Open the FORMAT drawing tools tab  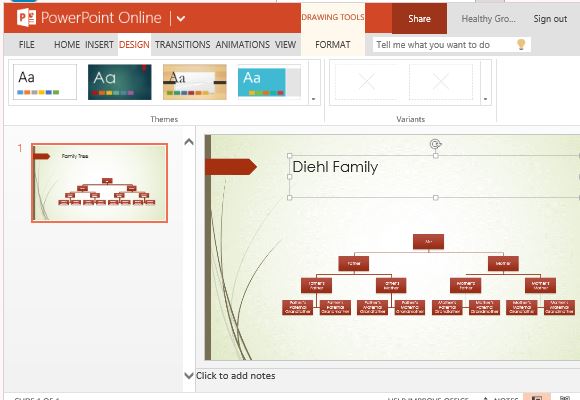click(x=333, y=45)
